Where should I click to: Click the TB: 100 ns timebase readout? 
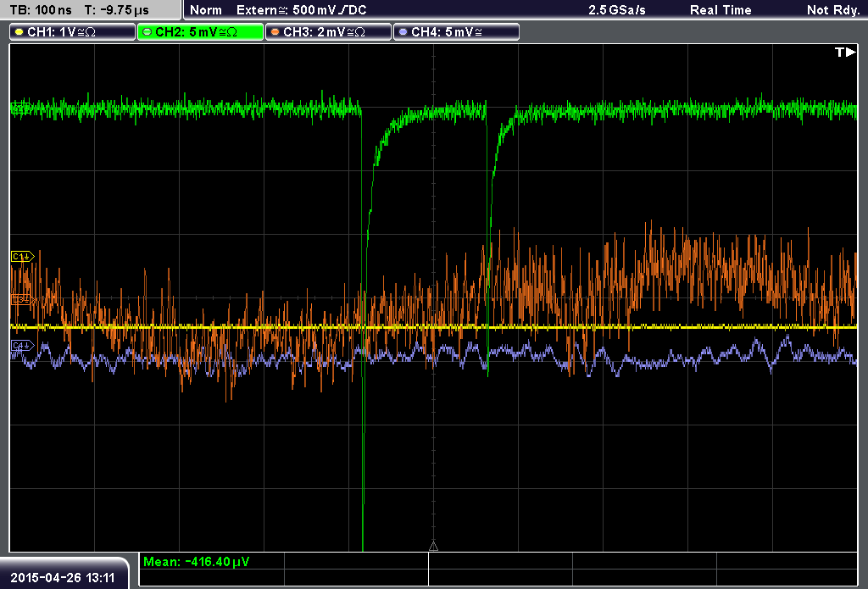coord(41,10)
